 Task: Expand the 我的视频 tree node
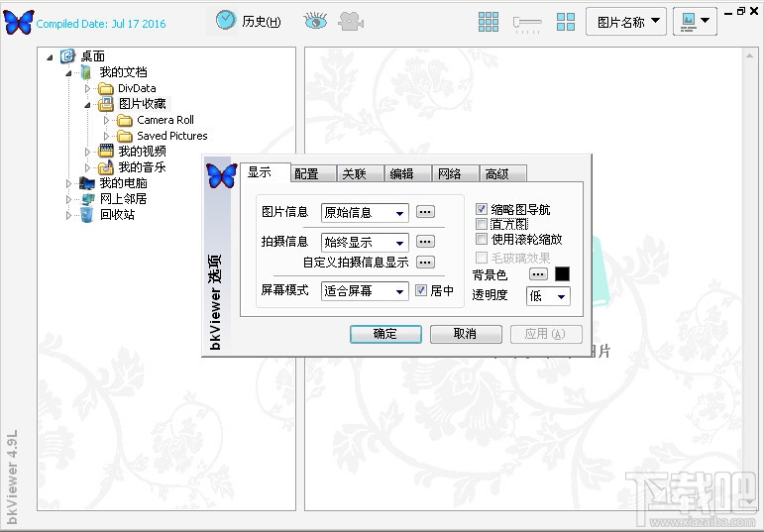[x=87, y=152]
